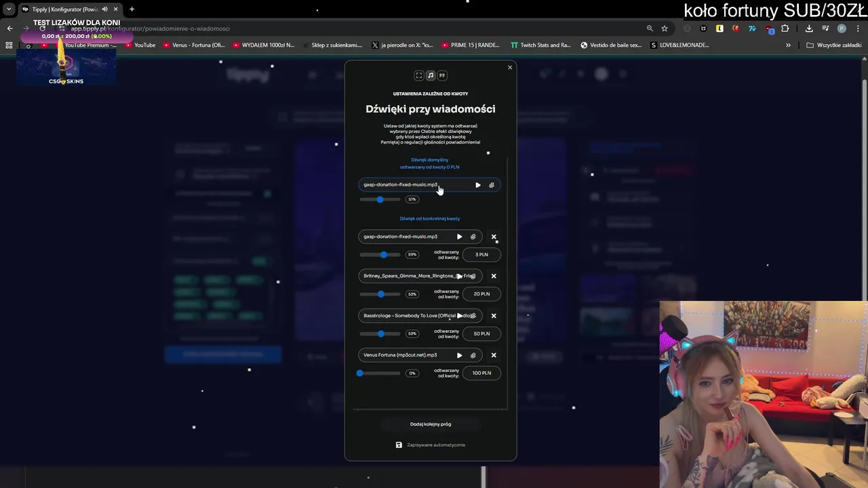Remove the 50 PLN sound threshold

[494, 316]
